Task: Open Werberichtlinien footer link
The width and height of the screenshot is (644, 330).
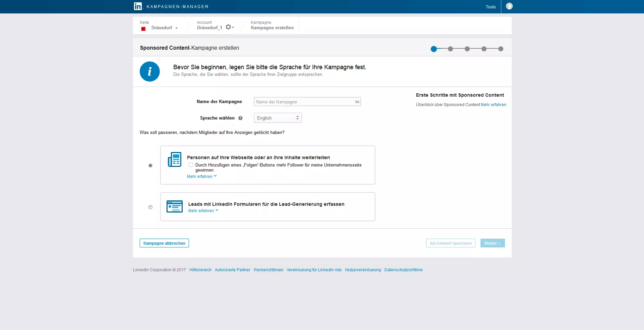Action: pyautogui.click(x=268, y=270)
